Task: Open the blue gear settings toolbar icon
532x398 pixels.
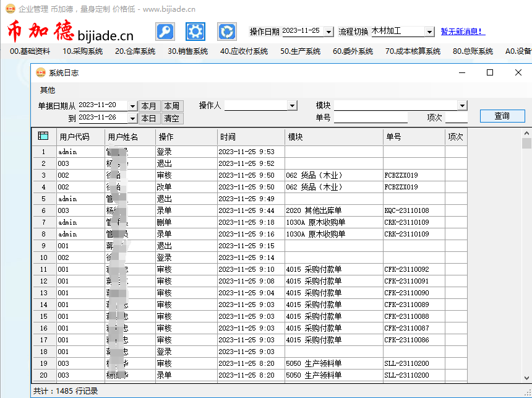Action: tap(195, 31)
